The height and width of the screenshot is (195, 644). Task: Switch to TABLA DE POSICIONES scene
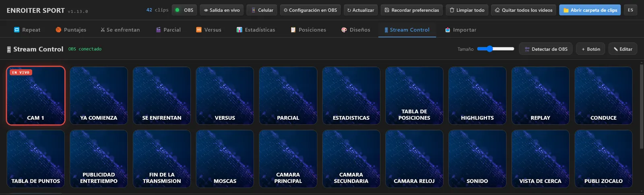point(414,96)
